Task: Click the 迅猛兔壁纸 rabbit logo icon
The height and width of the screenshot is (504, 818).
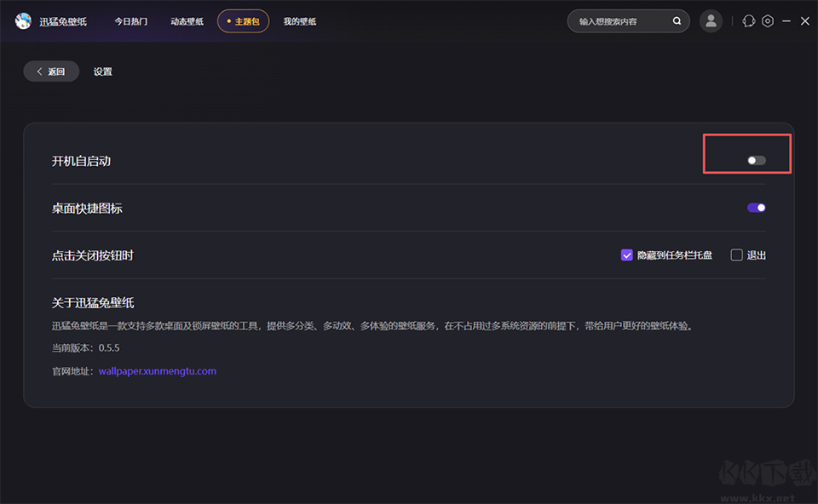Action: point(23,21)
